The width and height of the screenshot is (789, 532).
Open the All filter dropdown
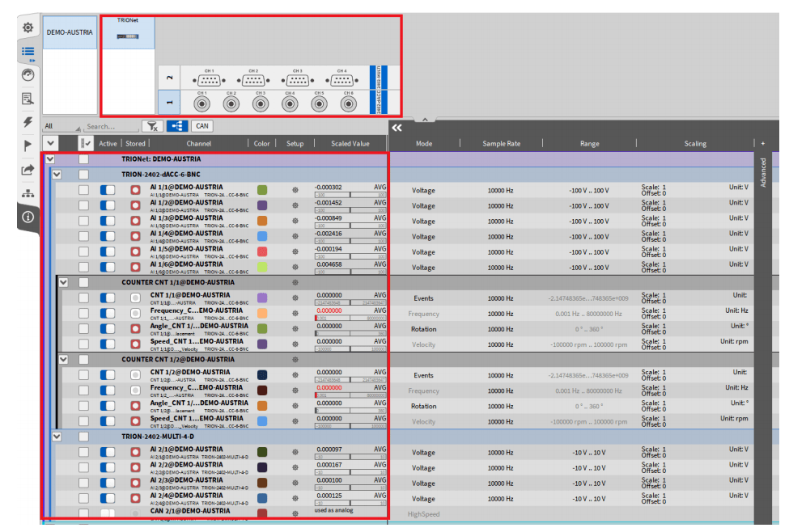coord(62,127)
